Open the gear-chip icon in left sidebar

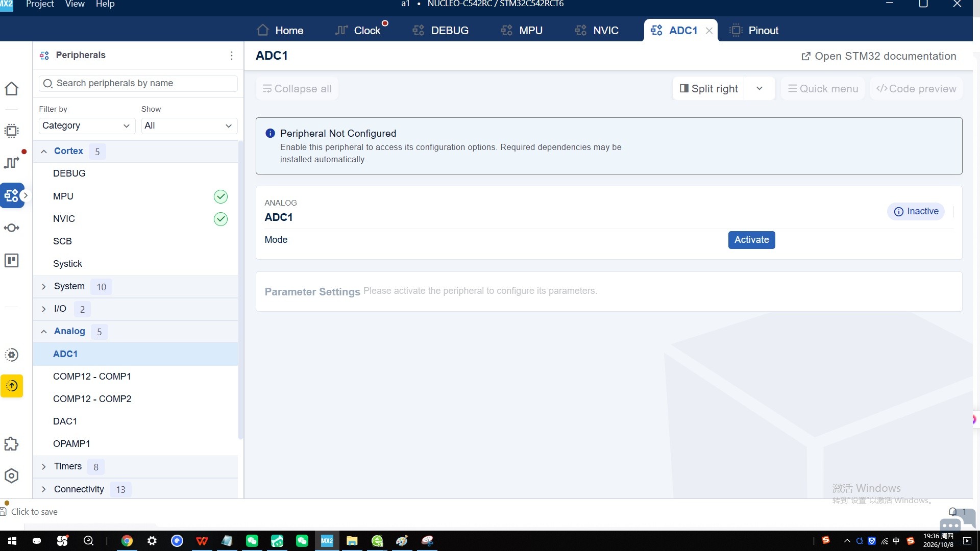[11, 355]
